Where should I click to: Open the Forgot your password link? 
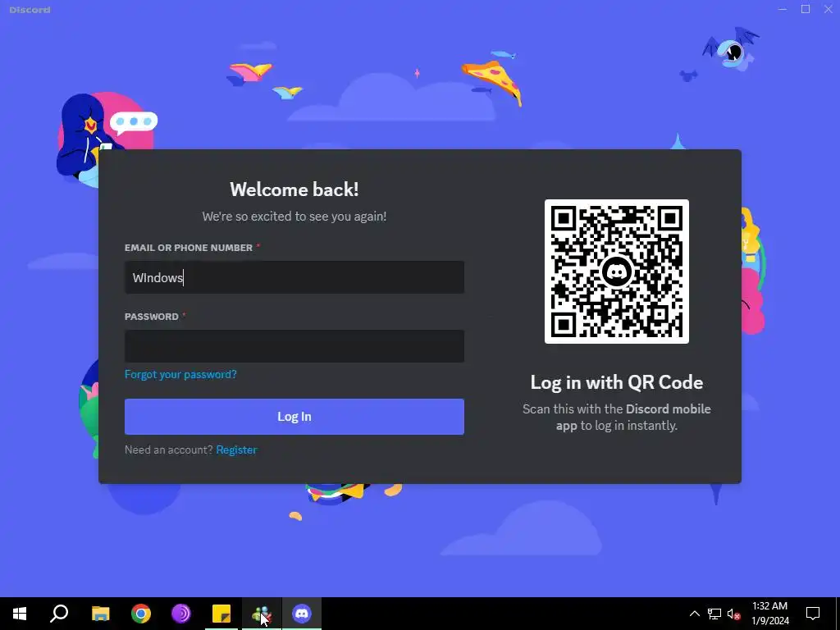point(180,374)
